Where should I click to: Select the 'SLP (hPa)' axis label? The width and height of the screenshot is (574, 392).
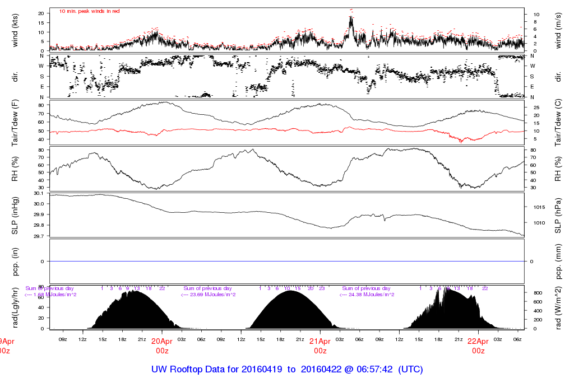[558, 216]
